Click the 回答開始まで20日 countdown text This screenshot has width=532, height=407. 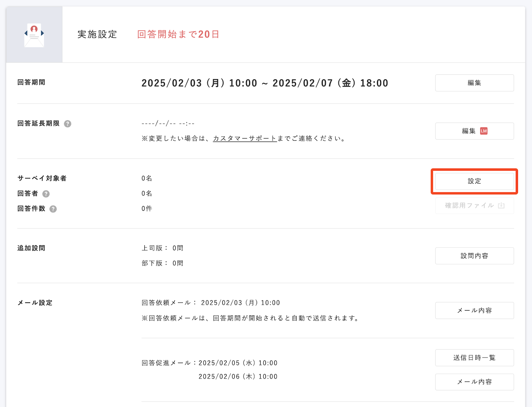pyautogui.click(x=178, y=35)
